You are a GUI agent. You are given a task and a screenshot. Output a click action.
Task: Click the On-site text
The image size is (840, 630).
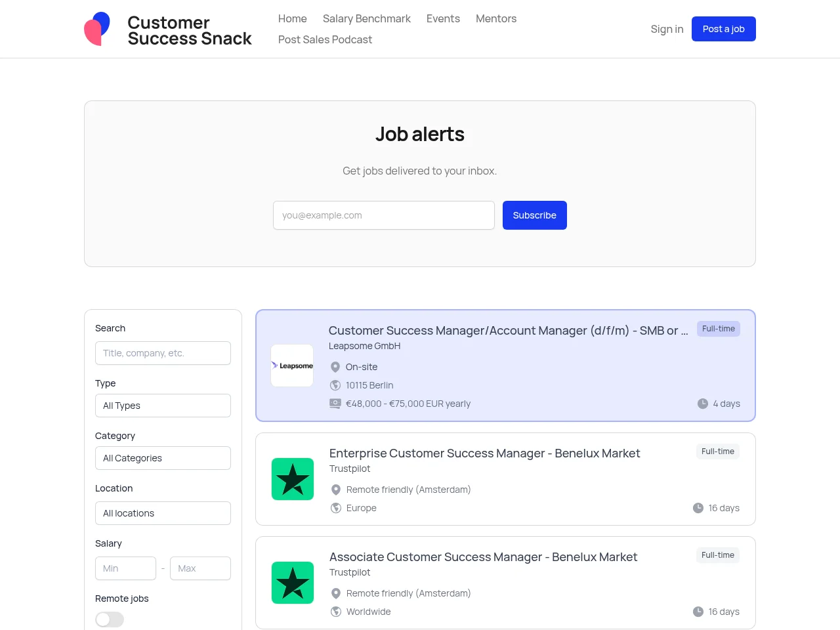(x=362, y=367)
